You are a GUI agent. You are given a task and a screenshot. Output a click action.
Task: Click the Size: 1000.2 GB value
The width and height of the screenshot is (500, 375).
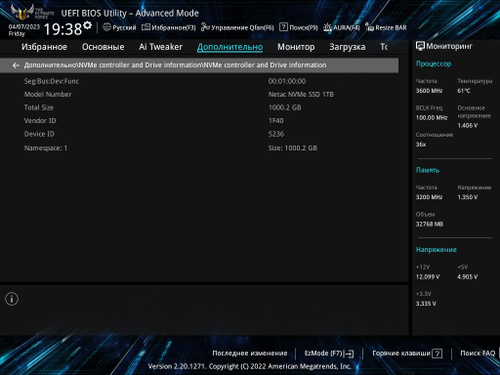pyautogui.click(x=293, y=148)
